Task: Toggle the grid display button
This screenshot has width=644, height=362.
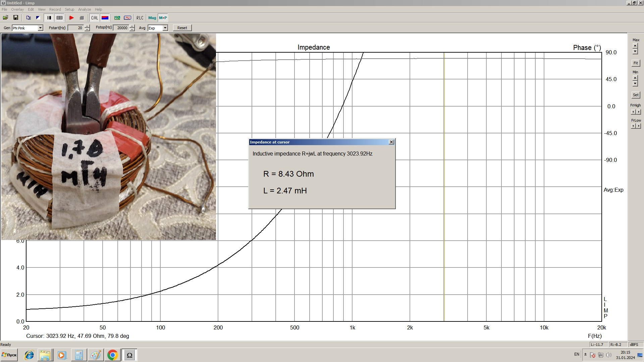Action: coord(60,18)
